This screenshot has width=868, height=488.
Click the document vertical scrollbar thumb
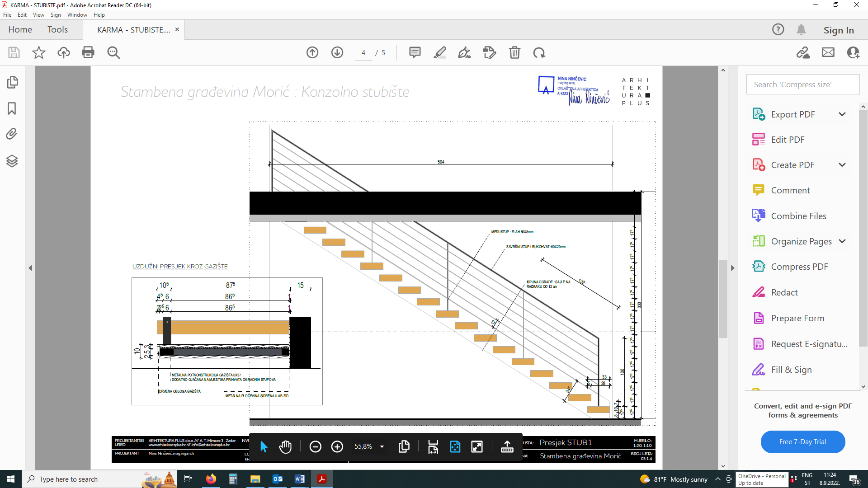click(723, 298)
